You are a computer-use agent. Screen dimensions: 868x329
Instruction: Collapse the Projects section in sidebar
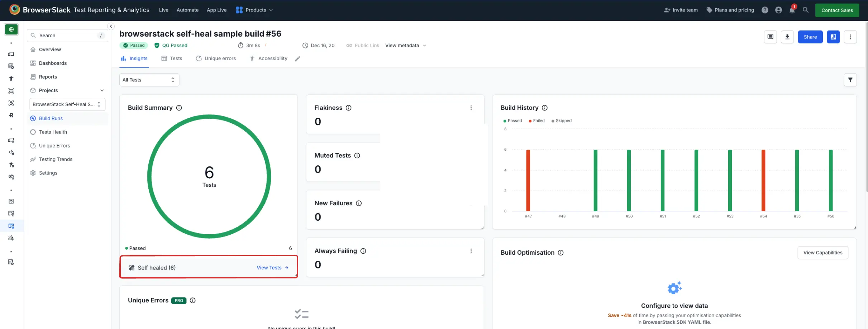102,90
